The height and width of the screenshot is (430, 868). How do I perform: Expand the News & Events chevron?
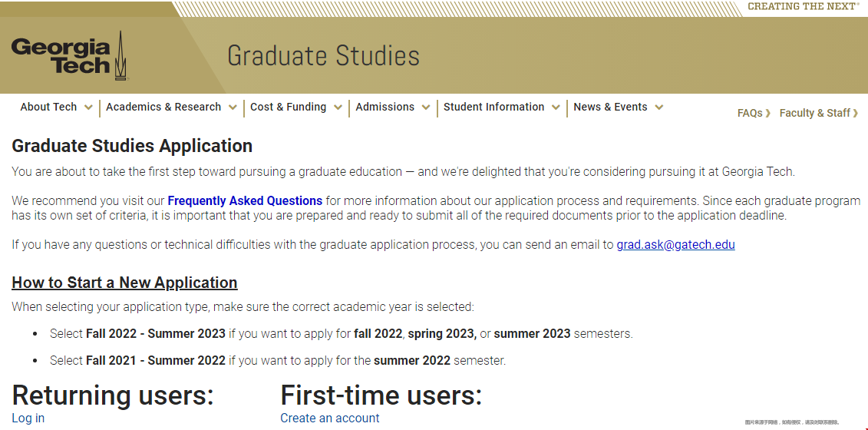[x=658, y=107]
